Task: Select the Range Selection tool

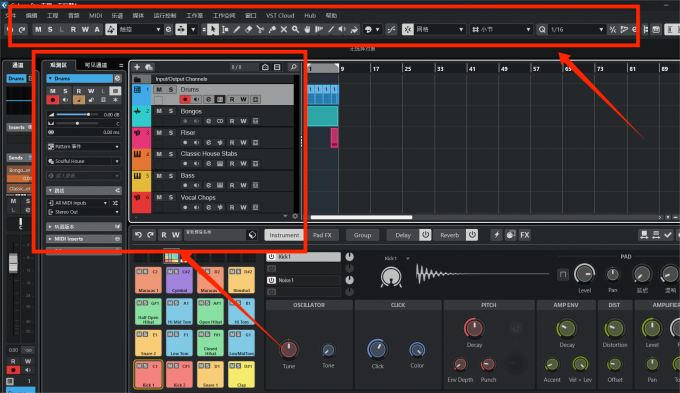Action: (225, 29)
